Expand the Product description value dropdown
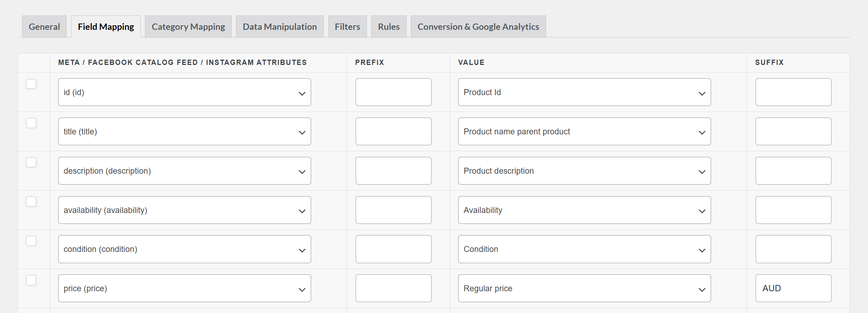The height and width of the screenshot is (313, 868). pyautogui.click(x=584, y=171)
